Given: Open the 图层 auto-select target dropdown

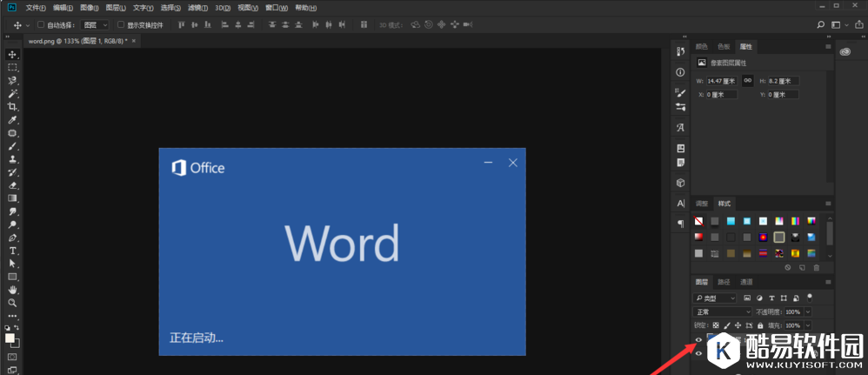Looking at the screenshot, I should tap(96, 25).
